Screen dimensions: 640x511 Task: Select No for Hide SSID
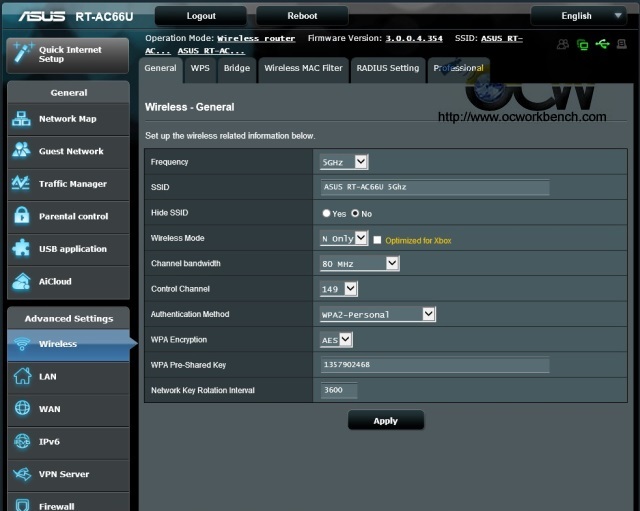(x=355, y=213)
